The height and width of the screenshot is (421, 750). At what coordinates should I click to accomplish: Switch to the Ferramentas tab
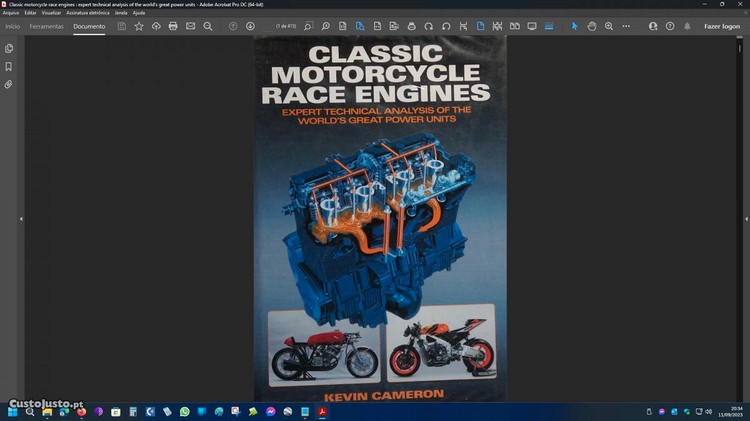pos(46,26)
